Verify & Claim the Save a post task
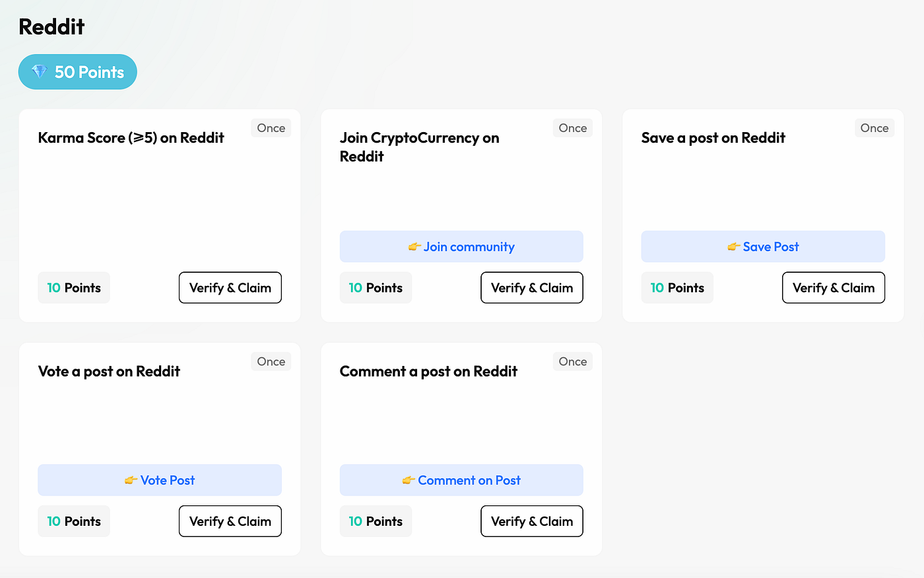The height and width of the screenshot is (578, 924). 833,288
